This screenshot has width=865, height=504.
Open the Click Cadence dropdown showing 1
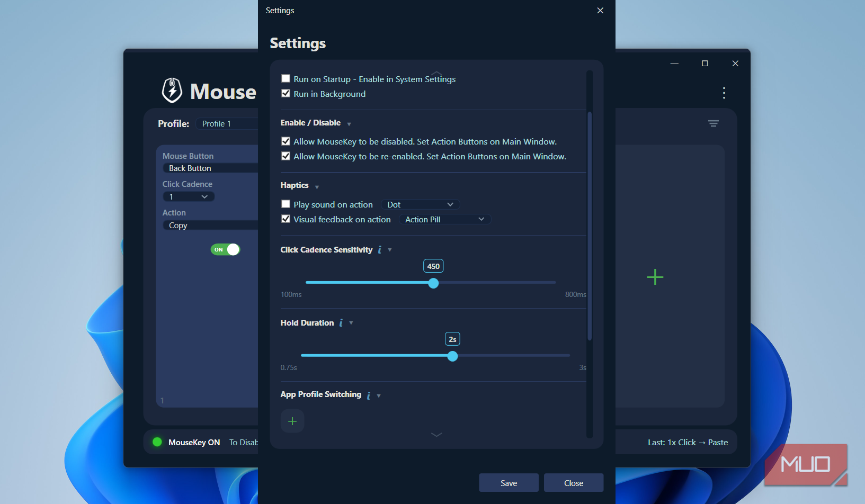(188, 196)
